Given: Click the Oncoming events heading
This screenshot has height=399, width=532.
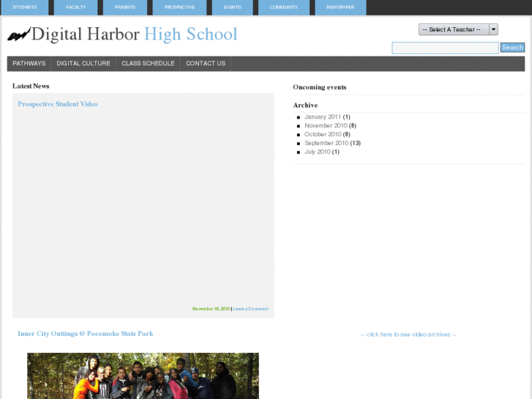Looking at the screenshot, I should [x=320, y=87].
